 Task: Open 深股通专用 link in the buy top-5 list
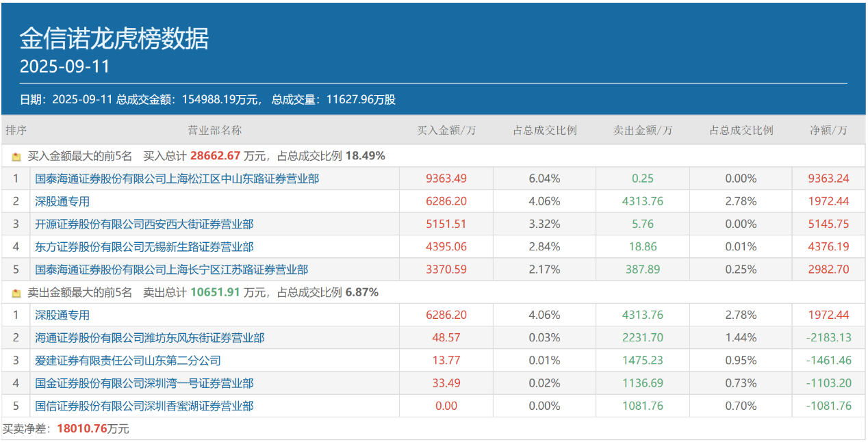point(62,201)
